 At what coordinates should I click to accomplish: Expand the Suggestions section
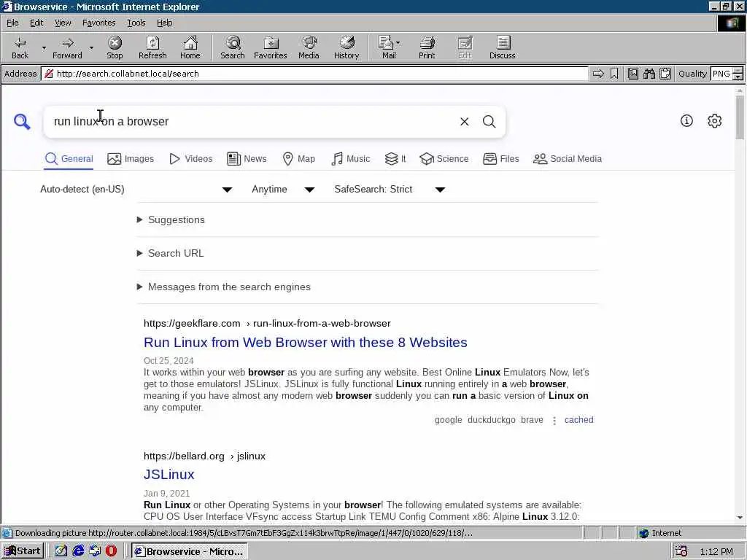pyautogui.click(x=171, y=220)
